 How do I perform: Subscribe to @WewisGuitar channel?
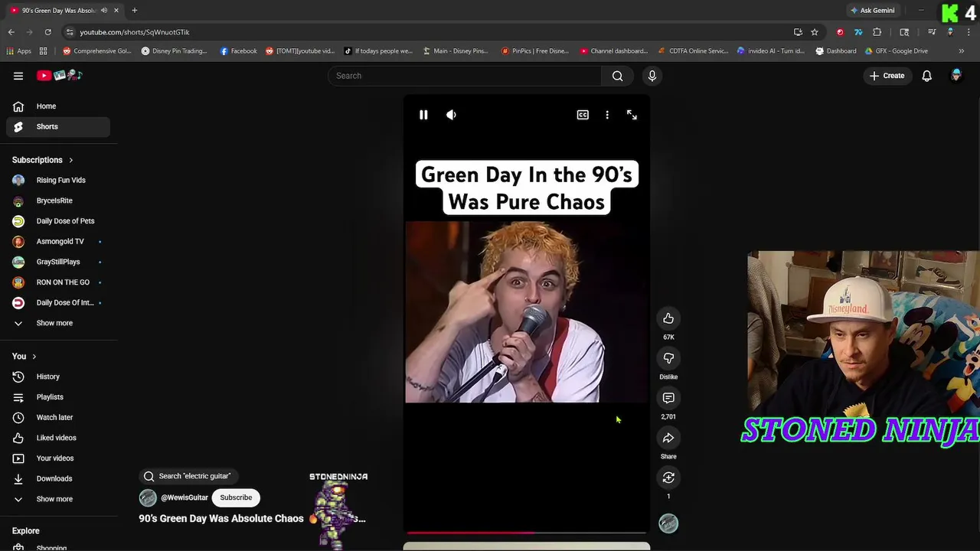(236, 497)
